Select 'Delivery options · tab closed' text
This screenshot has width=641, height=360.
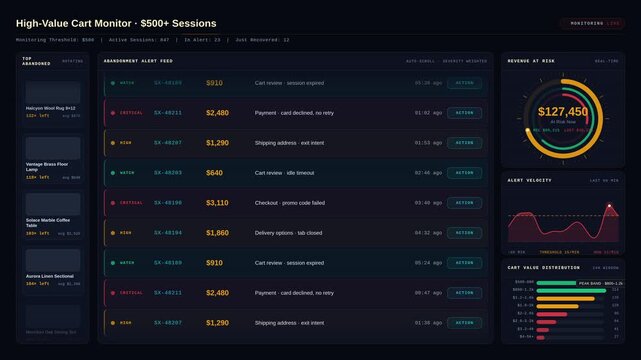(x=289, y=233)
